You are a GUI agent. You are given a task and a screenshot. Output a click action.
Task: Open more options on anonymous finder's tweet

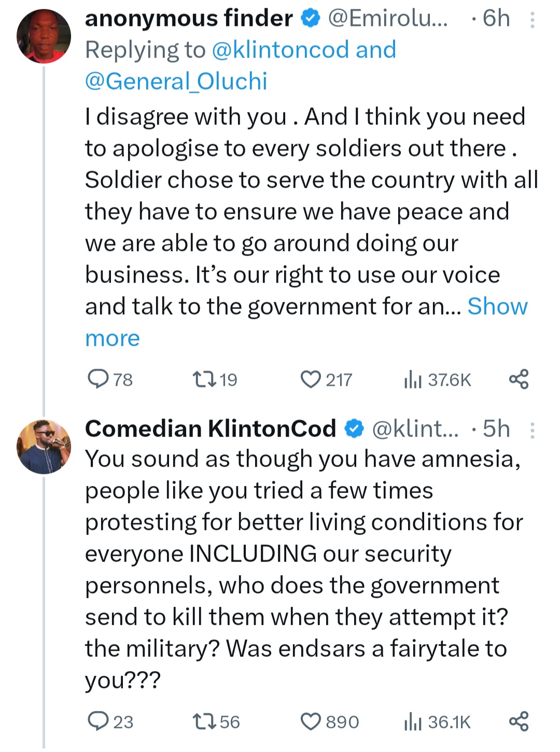point(533,20)
